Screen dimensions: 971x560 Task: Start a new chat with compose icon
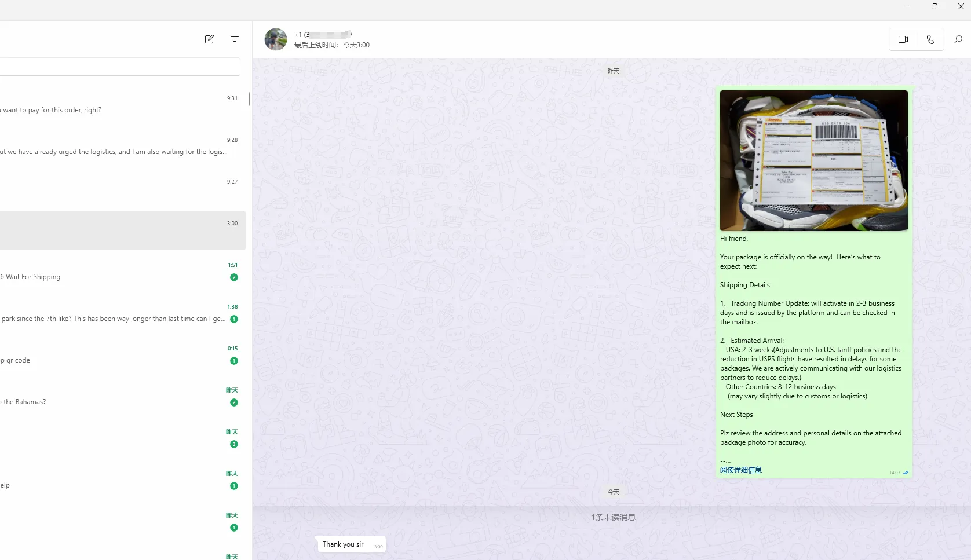pyautogui.click(x=209, y=39)
